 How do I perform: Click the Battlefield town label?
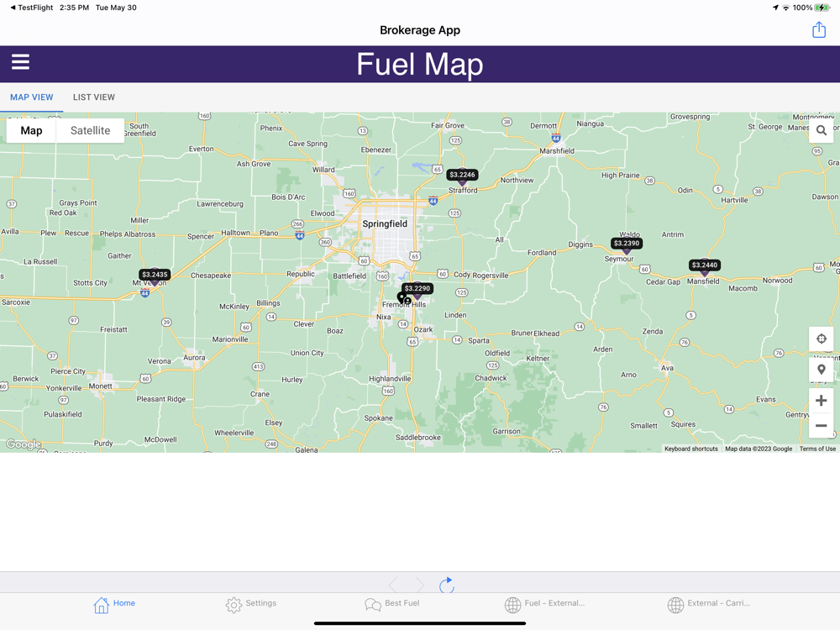point(349,276)
